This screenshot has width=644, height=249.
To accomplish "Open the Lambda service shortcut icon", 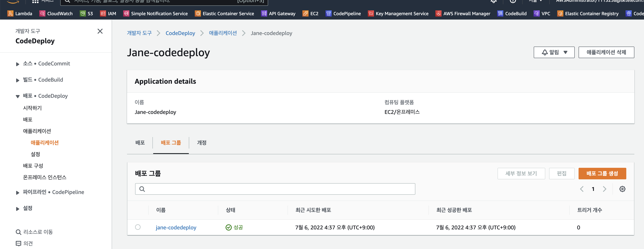I will click(x=10, y=13).
